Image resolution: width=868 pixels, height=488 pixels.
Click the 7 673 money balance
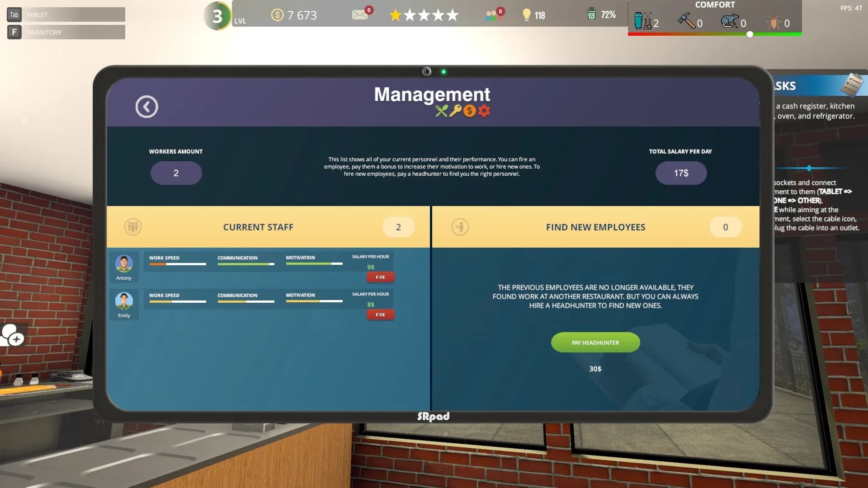tap(302, 15)
